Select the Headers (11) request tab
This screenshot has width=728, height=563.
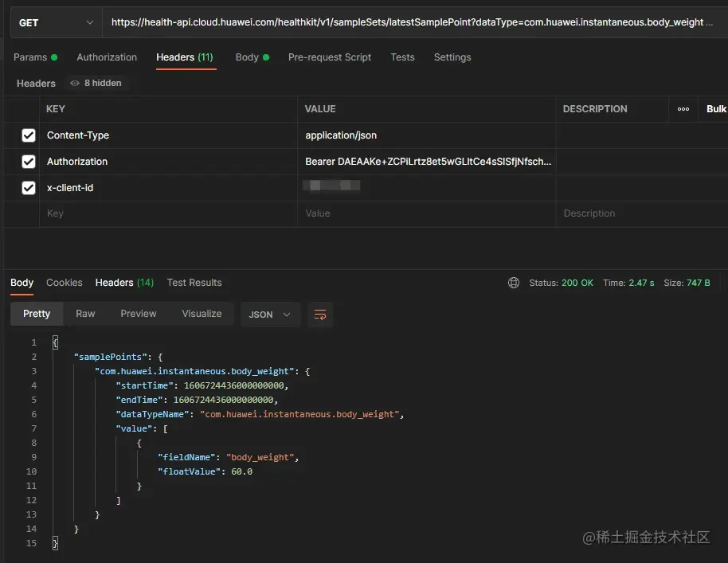[185, 57]
